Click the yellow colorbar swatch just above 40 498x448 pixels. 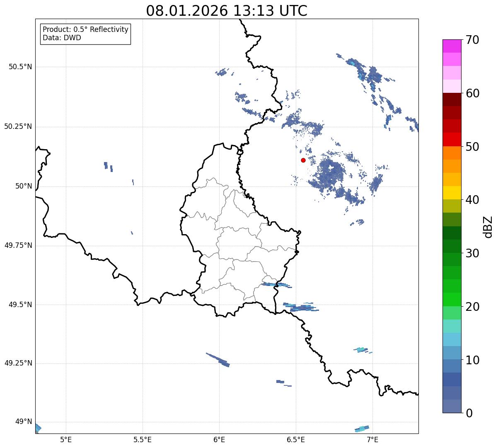452,193
